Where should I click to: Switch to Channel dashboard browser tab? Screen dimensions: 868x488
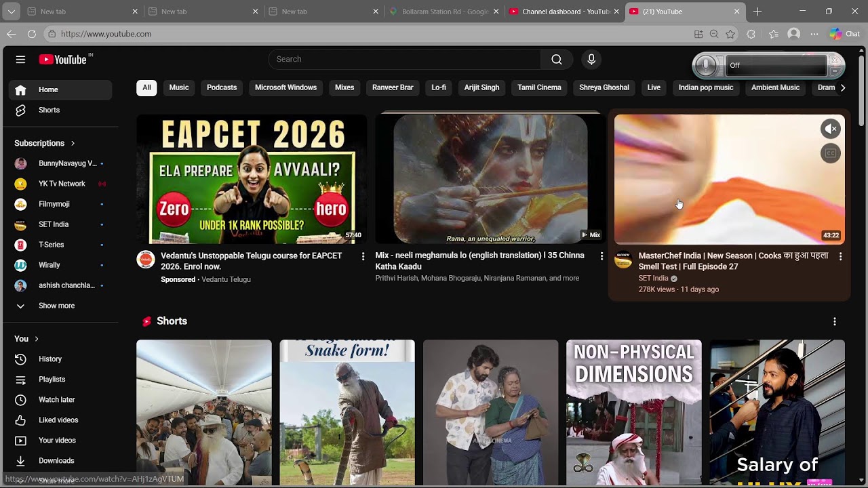(x=564, y=12)
